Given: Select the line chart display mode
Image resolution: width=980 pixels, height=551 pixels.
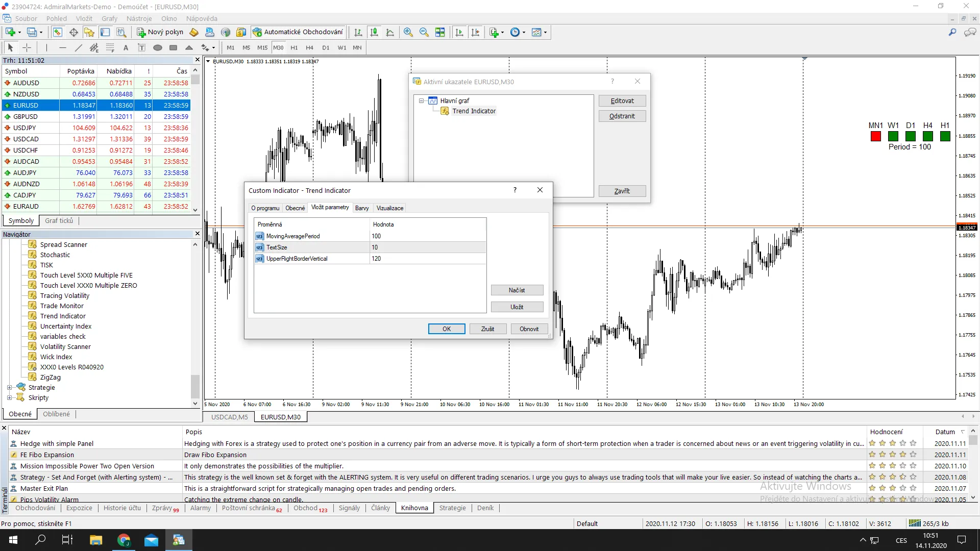Looking at the screenshot, I should (390, 32).
